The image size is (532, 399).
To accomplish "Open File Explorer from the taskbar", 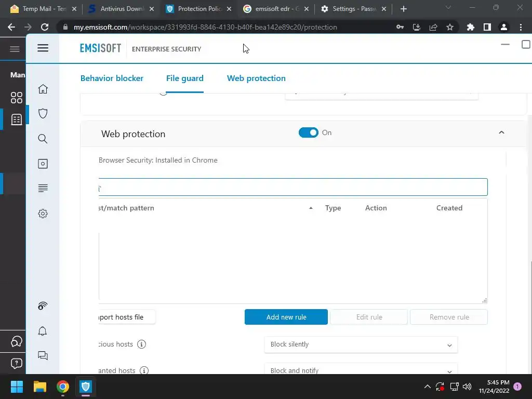I will (x=39, y=387).
